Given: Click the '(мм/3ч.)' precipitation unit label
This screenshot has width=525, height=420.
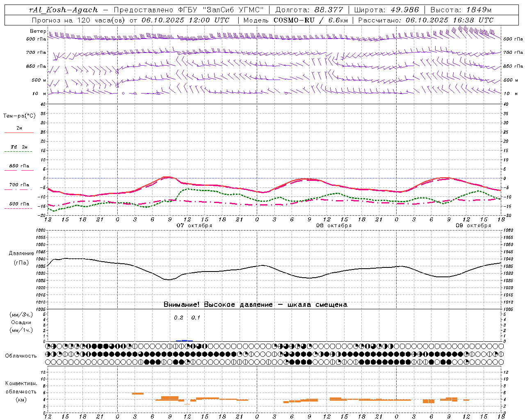Looking at the screenshot, I should [21, 315].
